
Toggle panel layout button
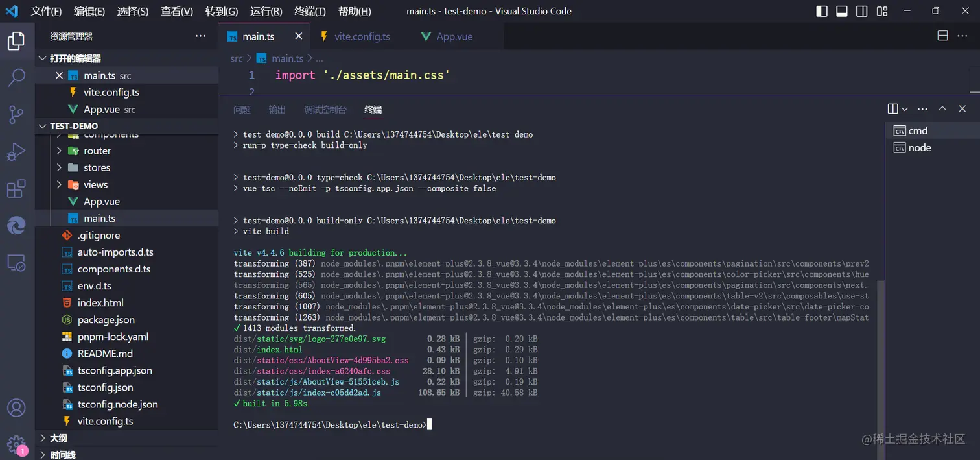click(x=842, y=11)
